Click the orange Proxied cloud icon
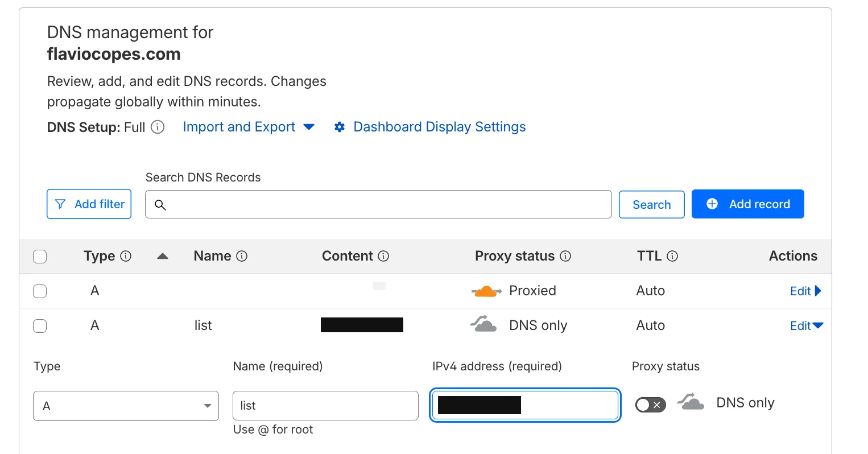 (x=486, y=291)
